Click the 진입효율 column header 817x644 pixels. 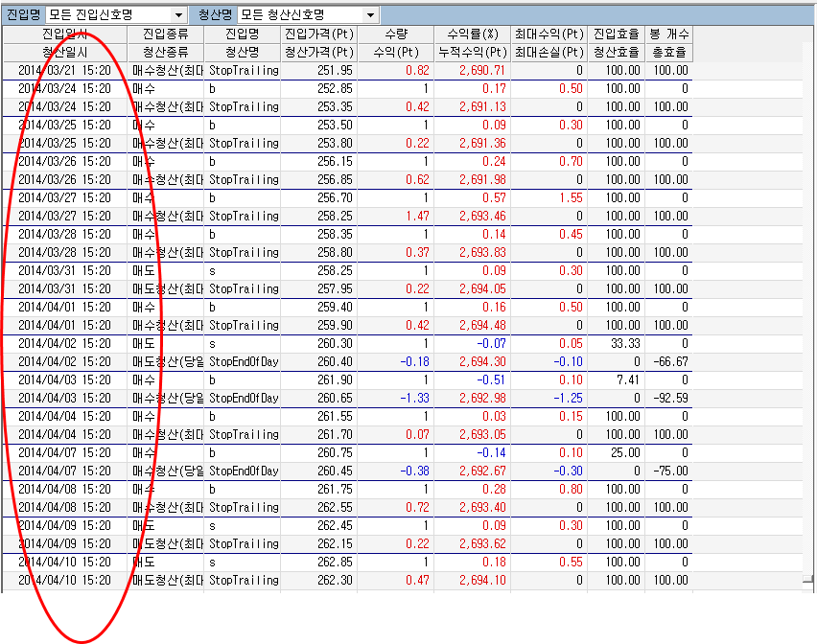pyautogui.click(x=616, y=34)
